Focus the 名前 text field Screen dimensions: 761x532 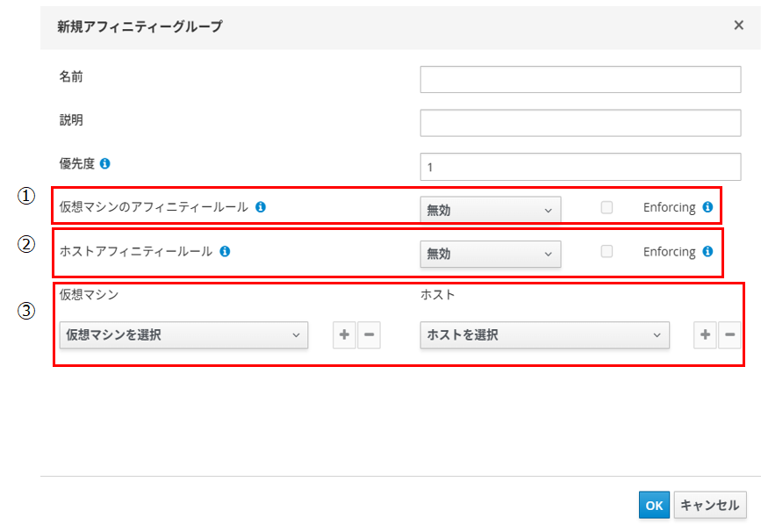click(x=581, y=79)
